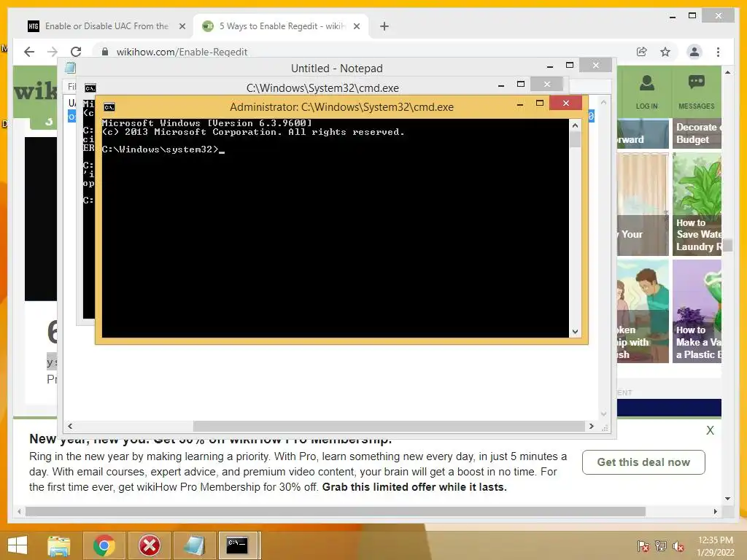Screen dimensions: 747x560
Task: Switch to Notepad in the taskbar
Action: click(194, 545)
